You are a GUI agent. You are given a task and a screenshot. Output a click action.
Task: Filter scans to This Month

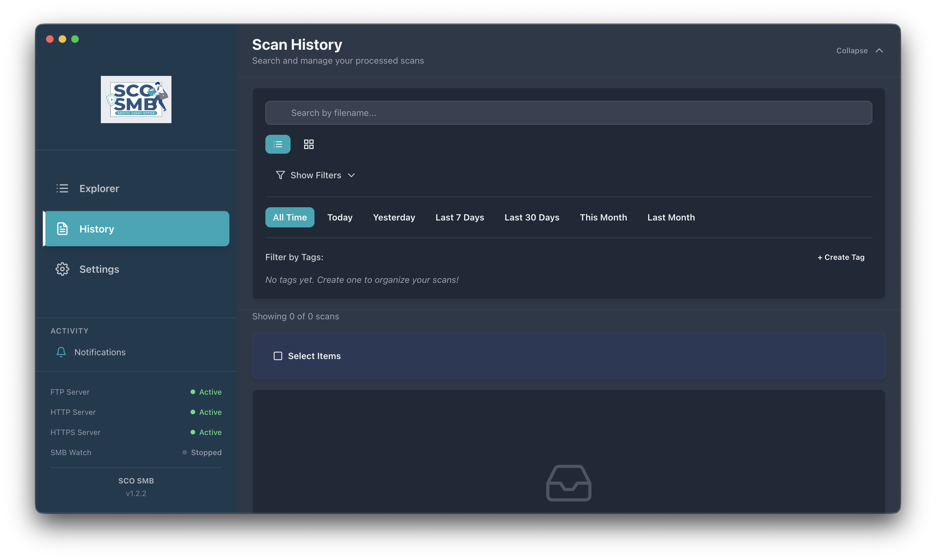pos(603,217)
